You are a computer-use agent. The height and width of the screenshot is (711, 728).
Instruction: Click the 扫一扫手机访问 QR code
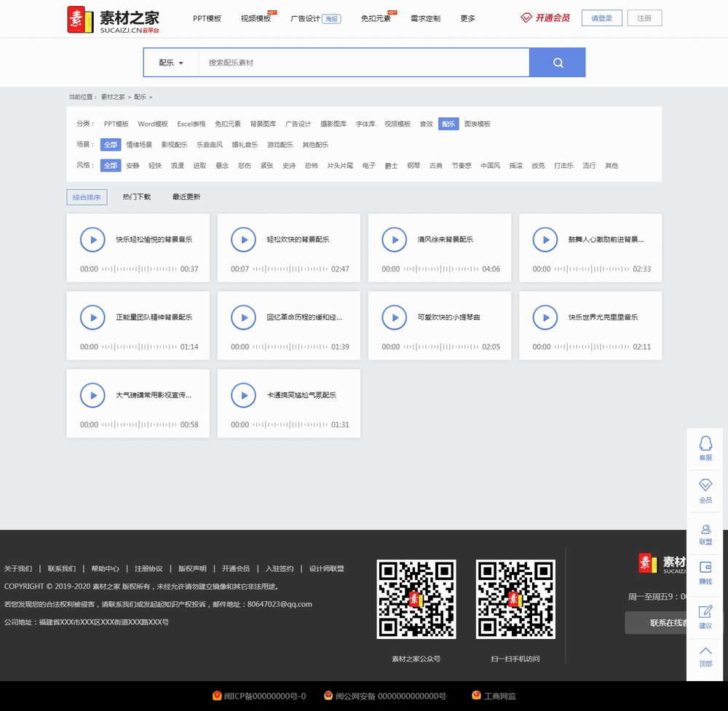[515, 599]
